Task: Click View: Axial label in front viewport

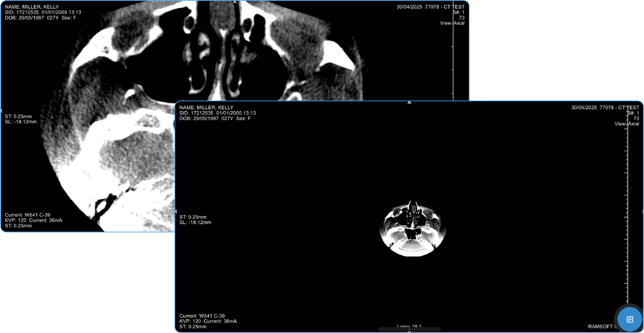Action: tap(626, 124)
